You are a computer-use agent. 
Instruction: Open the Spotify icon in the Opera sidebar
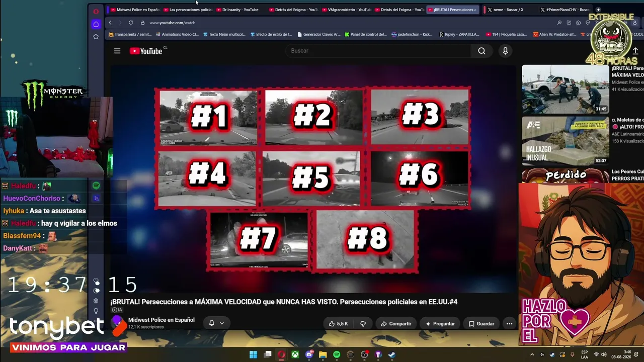point(96,186)
